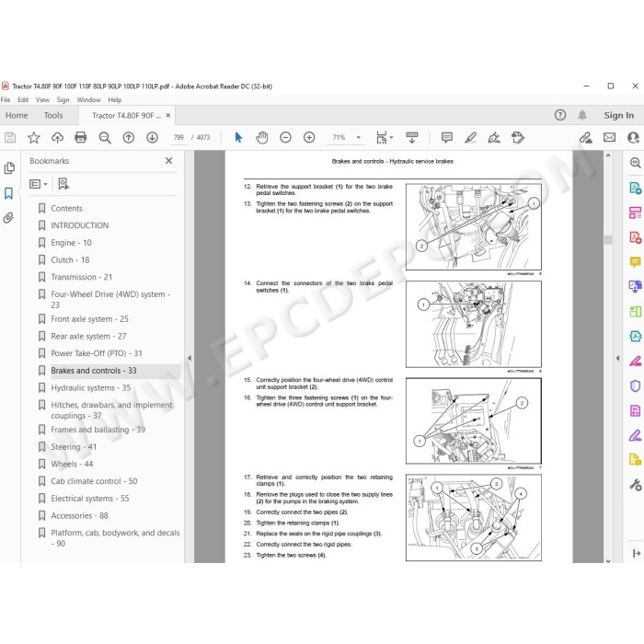Open Cab climate control - 50 bookmark
The image size is (644, 644).
94,481
